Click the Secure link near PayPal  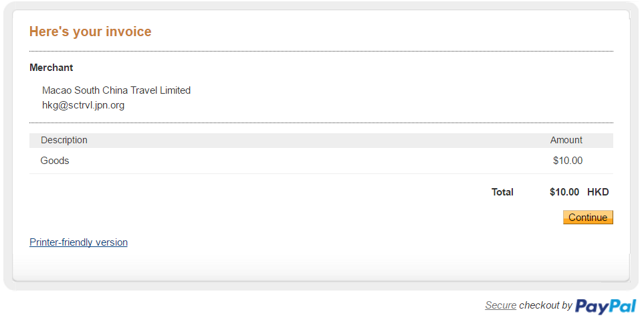pos(501,305)
